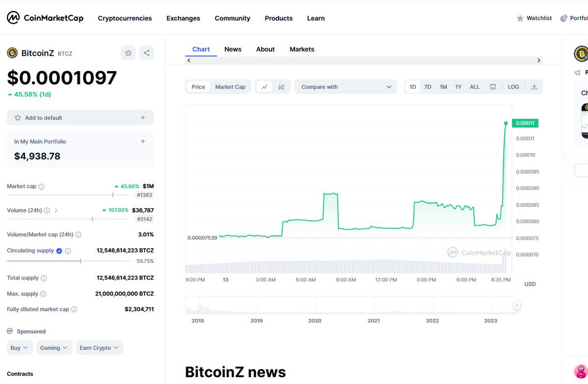The image size is (588, 384).
Task: Select the Price chart toggle
Action: tap(198, 87)
